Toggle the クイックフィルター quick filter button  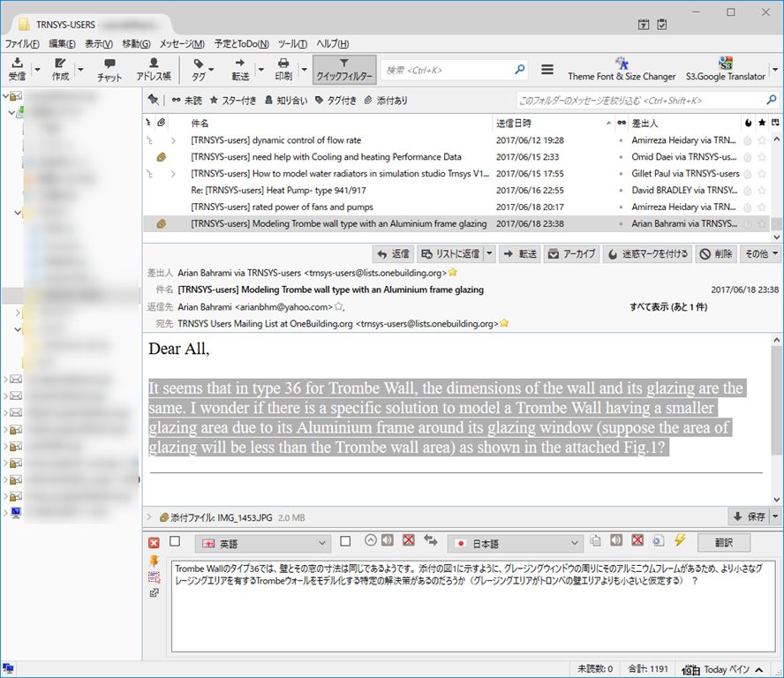(x=344, y=69)
